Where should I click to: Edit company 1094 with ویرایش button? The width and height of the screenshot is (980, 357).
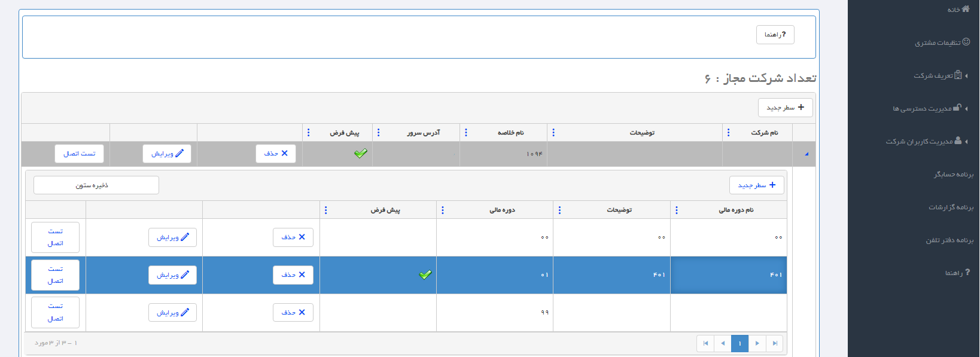[167, 154]
